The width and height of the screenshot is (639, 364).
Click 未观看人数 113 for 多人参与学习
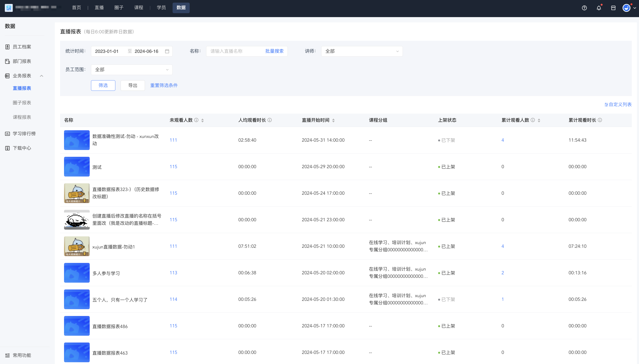(173, 273)
